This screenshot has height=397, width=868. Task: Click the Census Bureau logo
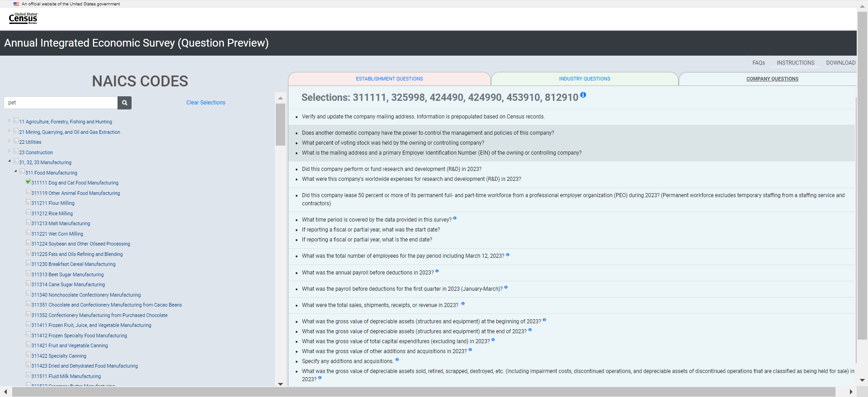pyautogui.click(x=23, y=18)
